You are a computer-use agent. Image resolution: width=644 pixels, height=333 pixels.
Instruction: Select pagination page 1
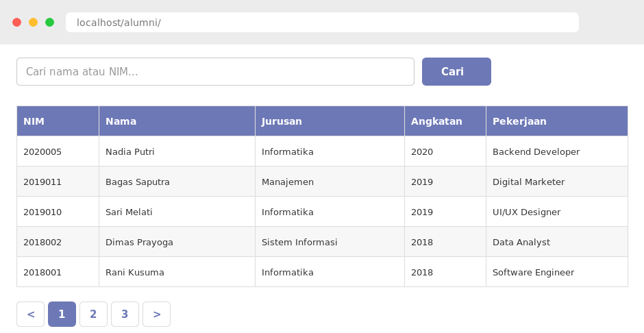point(62,314)
